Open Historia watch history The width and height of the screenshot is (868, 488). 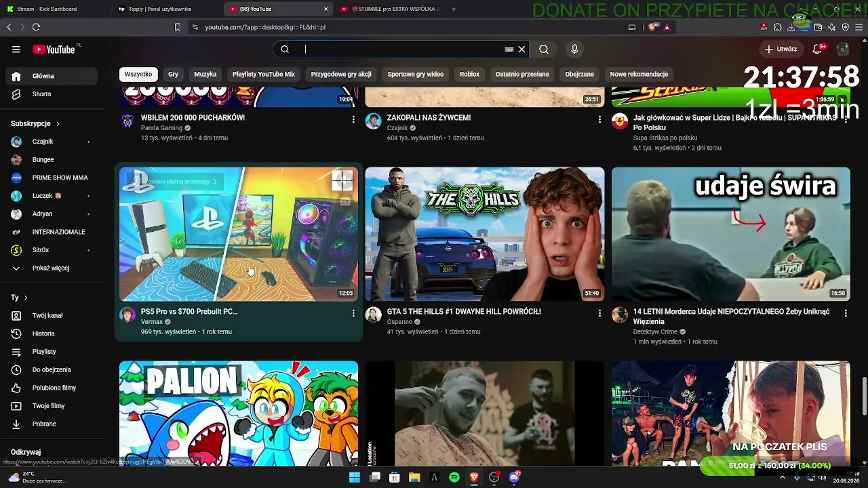click(52, 333)
